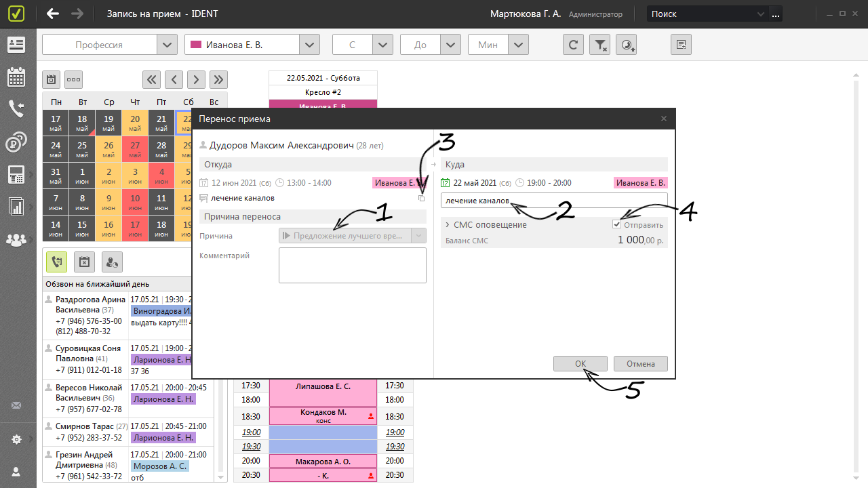Screen dimensions: 868x488
Task: Select 17 май in the calendar
Action: (x=56, y=123)
